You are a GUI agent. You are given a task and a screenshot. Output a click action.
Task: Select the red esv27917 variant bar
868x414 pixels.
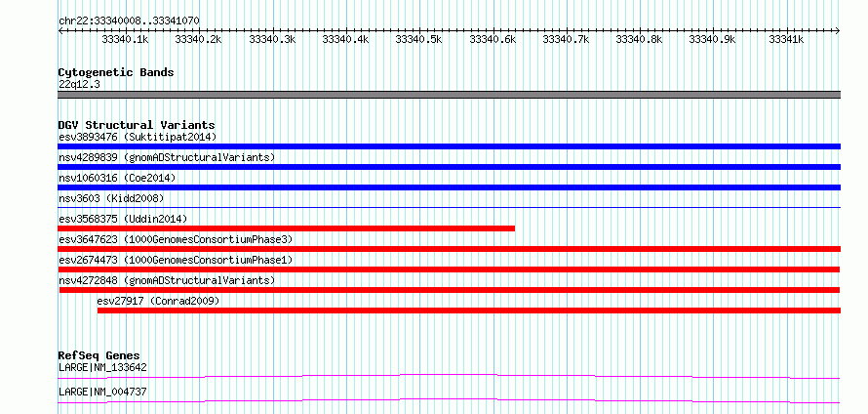[469, 310]
